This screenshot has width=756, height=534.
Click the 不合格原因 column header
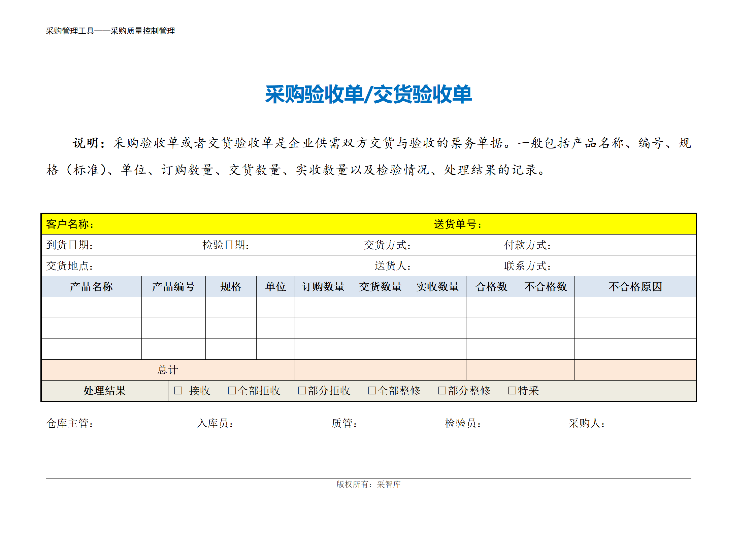[635, 287]
